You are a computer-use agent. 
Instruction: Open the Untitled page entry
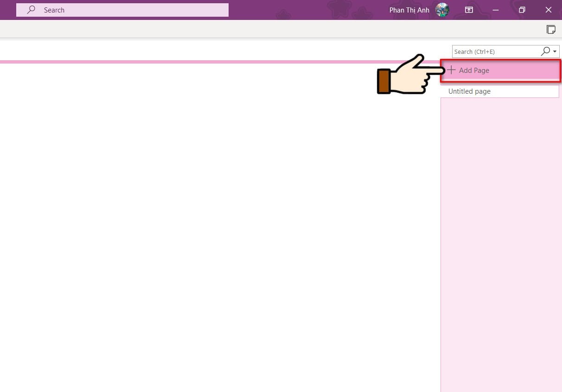[469, 91]
